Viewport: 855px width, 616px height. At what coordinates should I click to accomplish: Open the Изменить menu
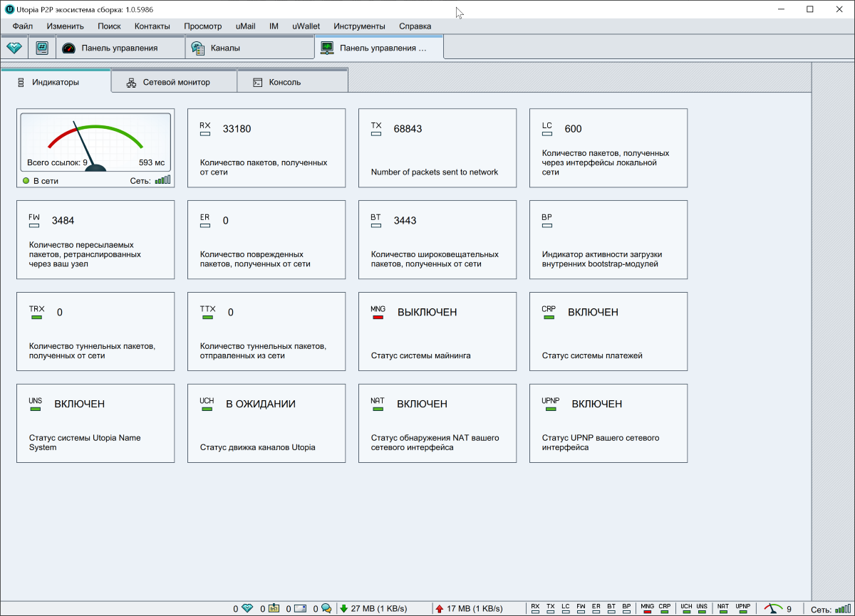(66, 26)
